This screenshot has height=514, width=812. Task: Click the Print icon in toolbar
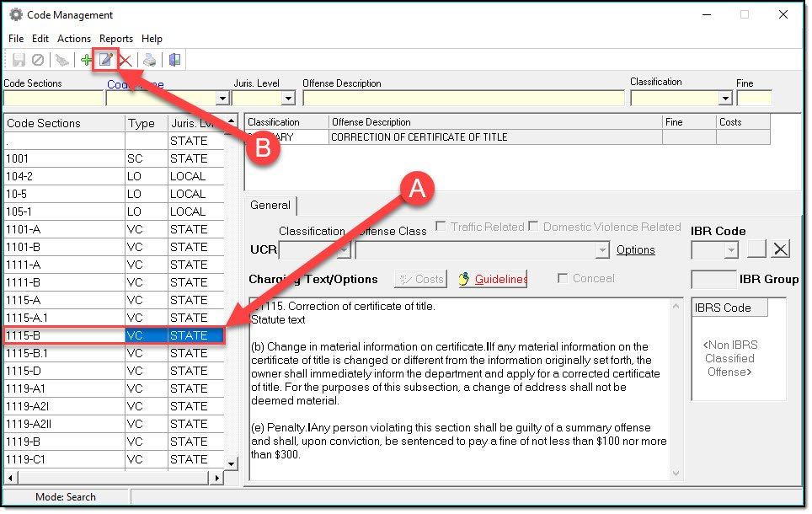(149, 60)
